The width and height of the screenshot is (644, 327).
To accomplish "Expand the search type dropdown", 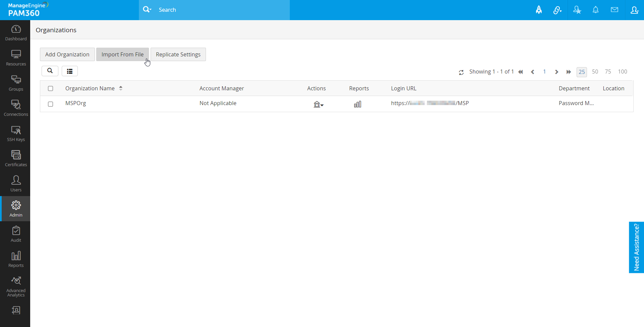I will pyautogui.click(x=147, y=10).
